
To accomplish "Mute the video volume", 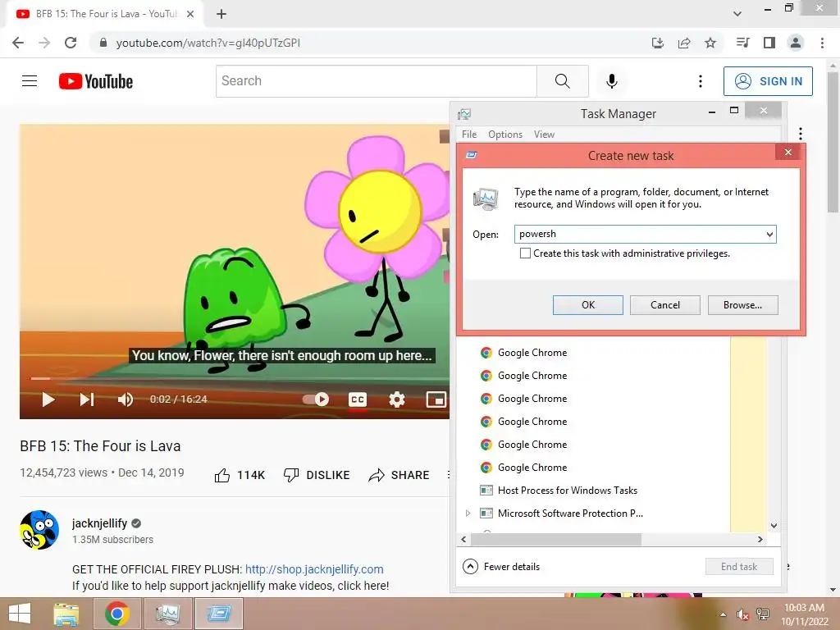I will point(126,399).
